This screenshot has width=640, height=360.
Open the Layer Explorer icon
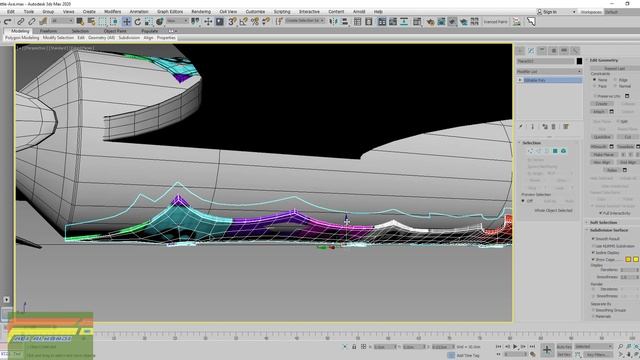(369, 22)
